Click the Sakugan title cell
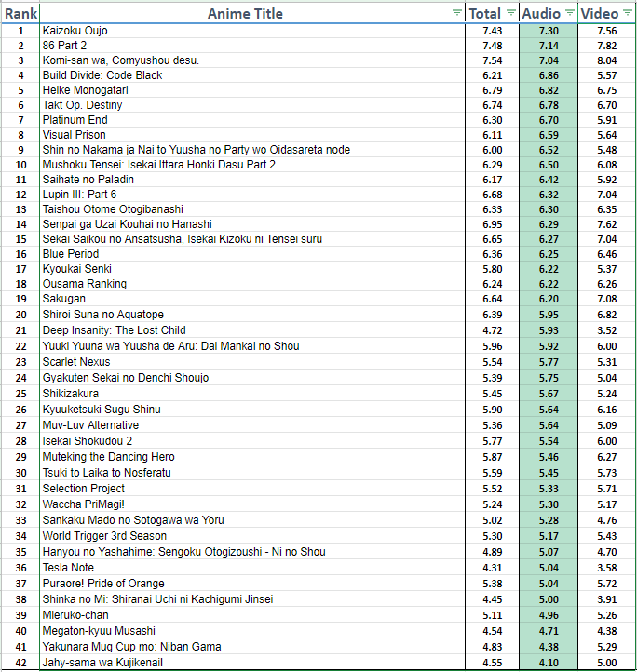 (252, 299)
